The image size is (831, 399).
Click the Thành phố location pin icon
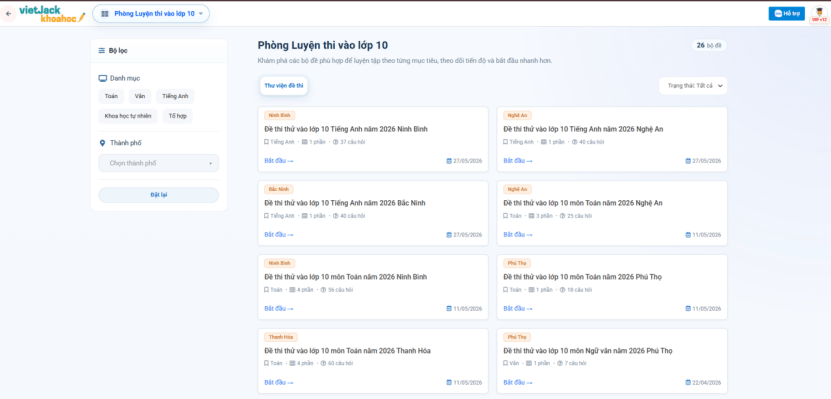click(102, 143)
